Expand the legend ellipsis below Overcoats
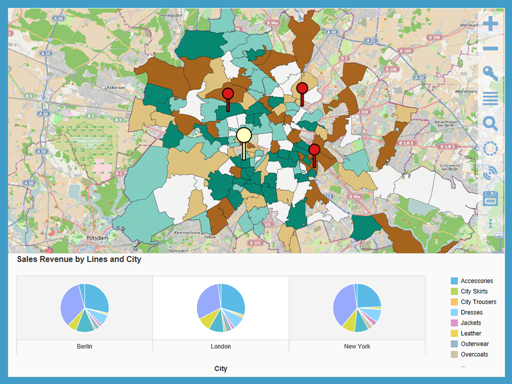This screenshot has height=384, width=512. point(463,366)
